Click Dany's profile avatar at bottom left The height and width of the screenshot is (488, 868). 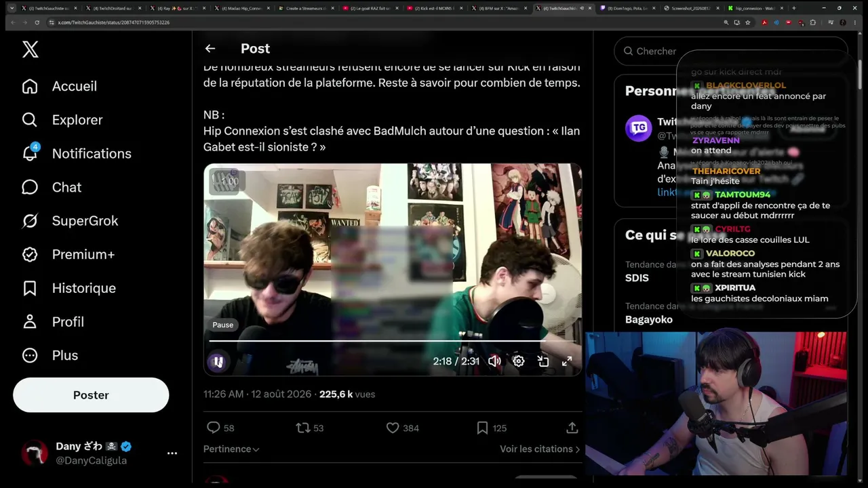click(35, 453)
